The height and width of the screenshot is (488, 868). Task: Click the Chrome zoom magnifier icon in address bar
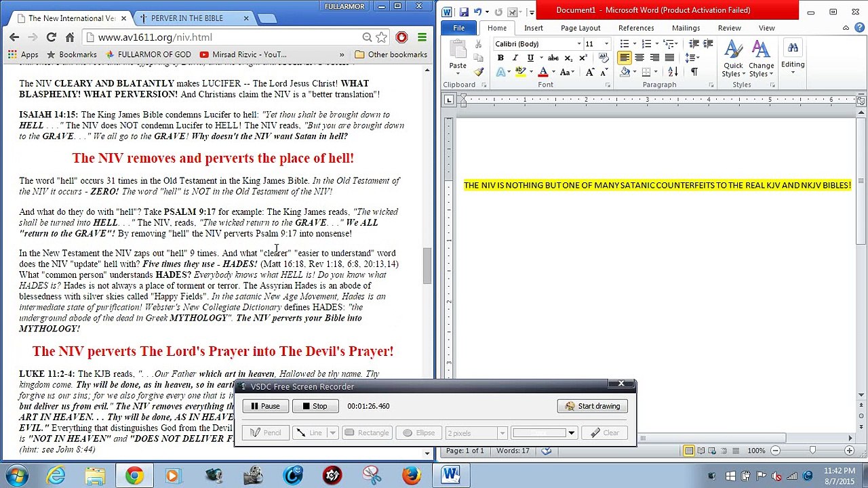367,37
